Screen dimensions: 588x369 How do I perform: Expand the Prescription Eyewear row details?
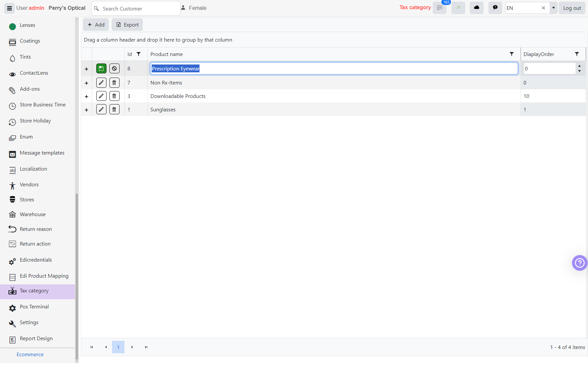pyautogui.click(x=86, y=69)
